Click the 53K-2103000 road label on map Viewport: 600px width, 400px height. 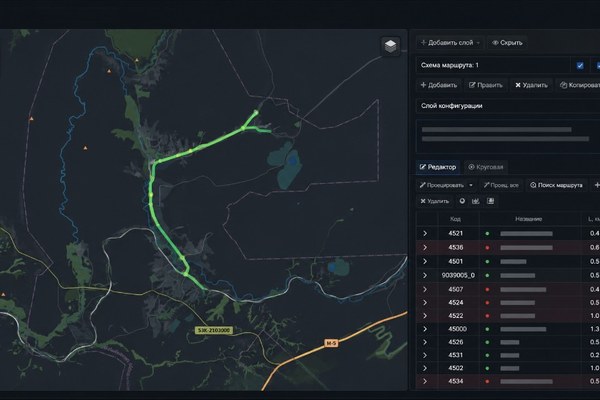coord(214,330)
